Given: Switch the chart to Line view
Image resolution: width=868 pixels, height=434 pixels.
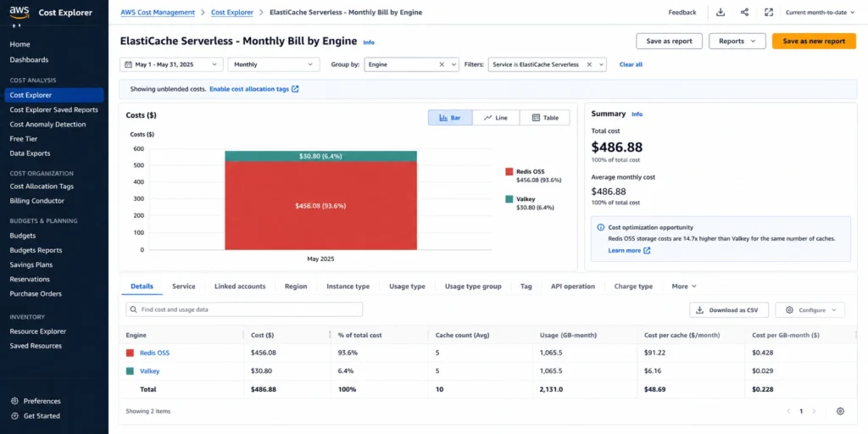Looking at the screenshot, I should pos(496,118).
